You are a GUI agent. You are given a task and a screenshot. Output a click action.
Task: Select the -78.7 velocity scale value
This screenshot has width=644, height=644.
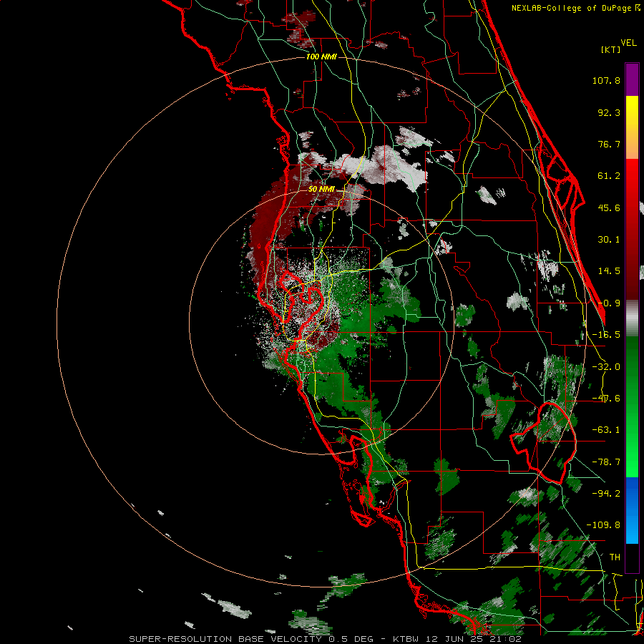606,462
